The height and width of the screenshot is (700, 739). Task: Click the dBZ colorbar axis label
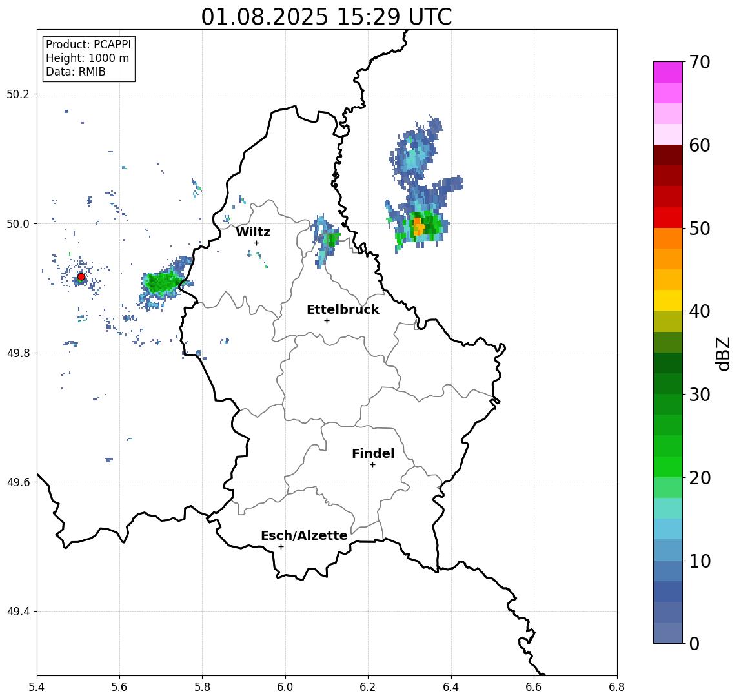point(723,353)
